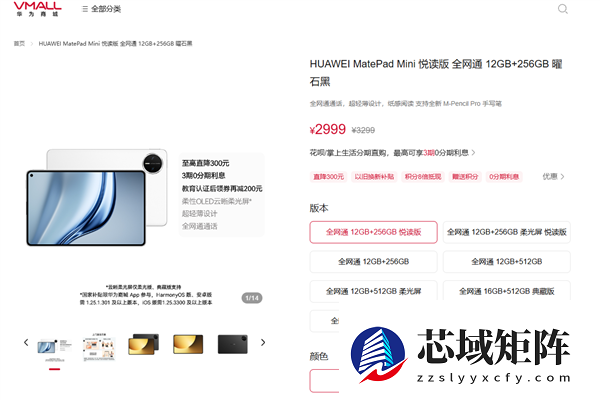
Task: Click the search magnifier icon
Action: (562, 9)
